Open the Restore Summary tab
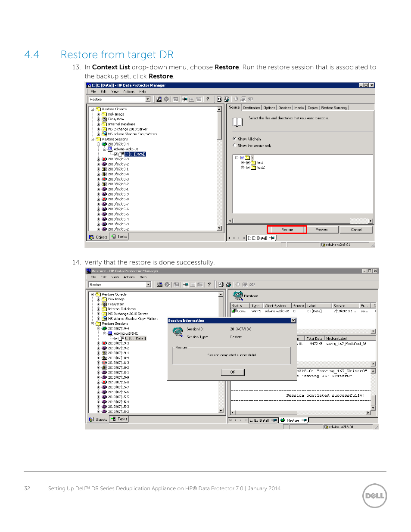 (334, 108)
